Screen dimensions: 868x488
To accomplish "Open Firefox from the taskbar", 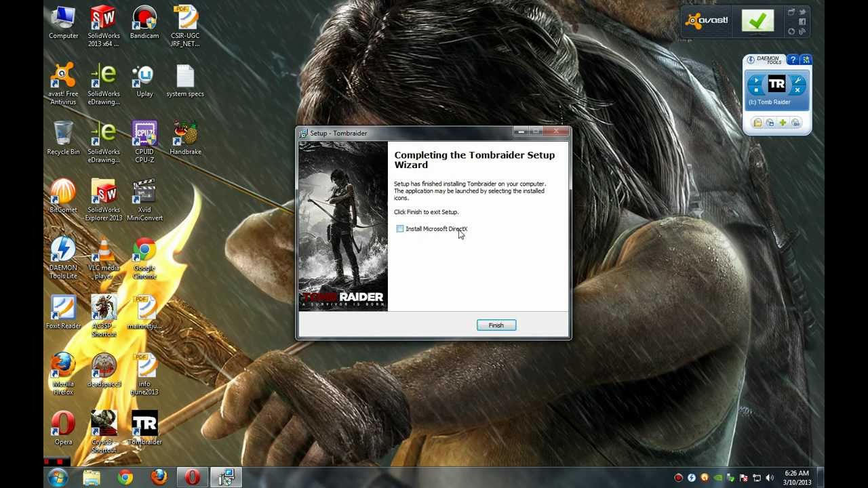I will coord(159,478).
